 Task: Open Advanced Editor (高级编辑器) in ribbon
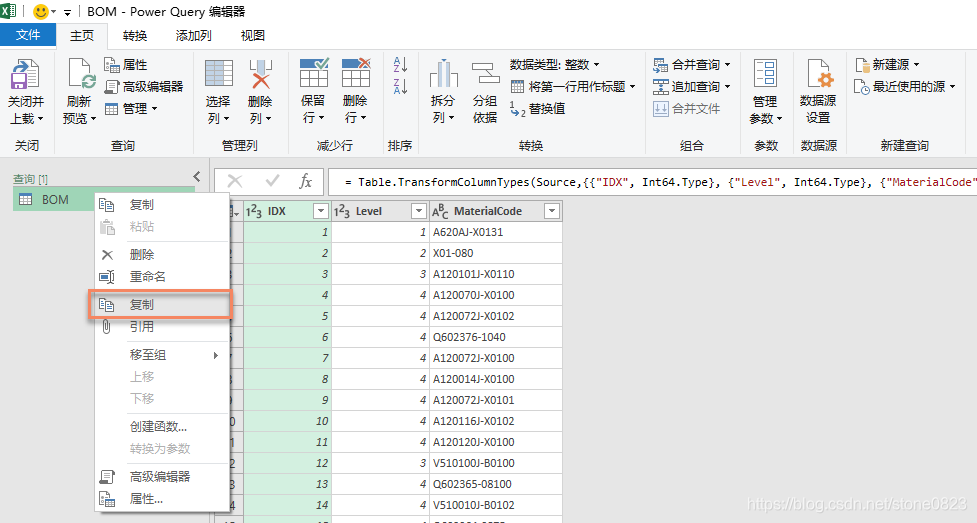tap(144, 86)
